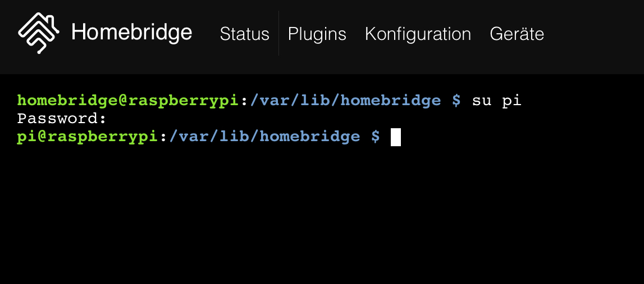Click the green pi@raspberrypi prompt
Viewport: 644px width, 284px height.
[x=88, y=136]
